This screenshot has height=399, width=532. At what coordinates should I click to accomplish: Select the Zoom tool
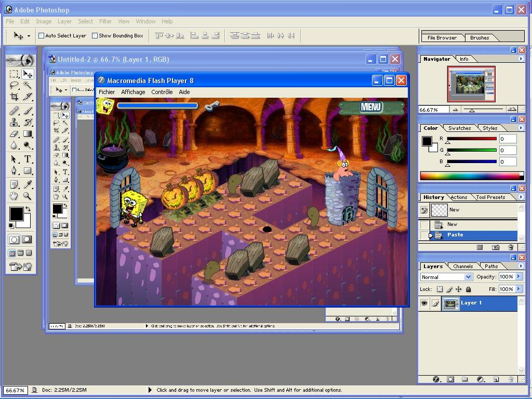click(27, 196)
